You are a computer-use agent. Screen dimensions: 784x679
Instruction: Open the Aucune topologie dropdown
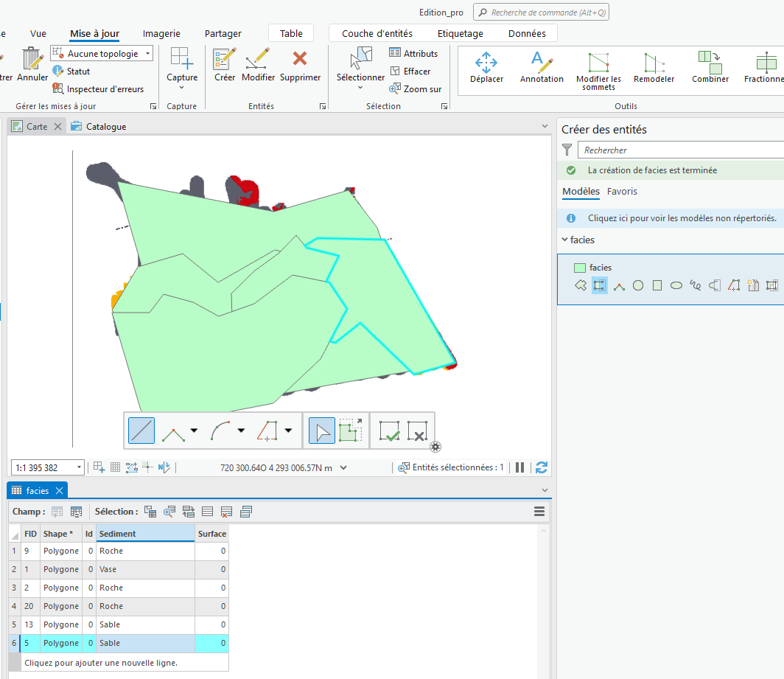(103, 54)
